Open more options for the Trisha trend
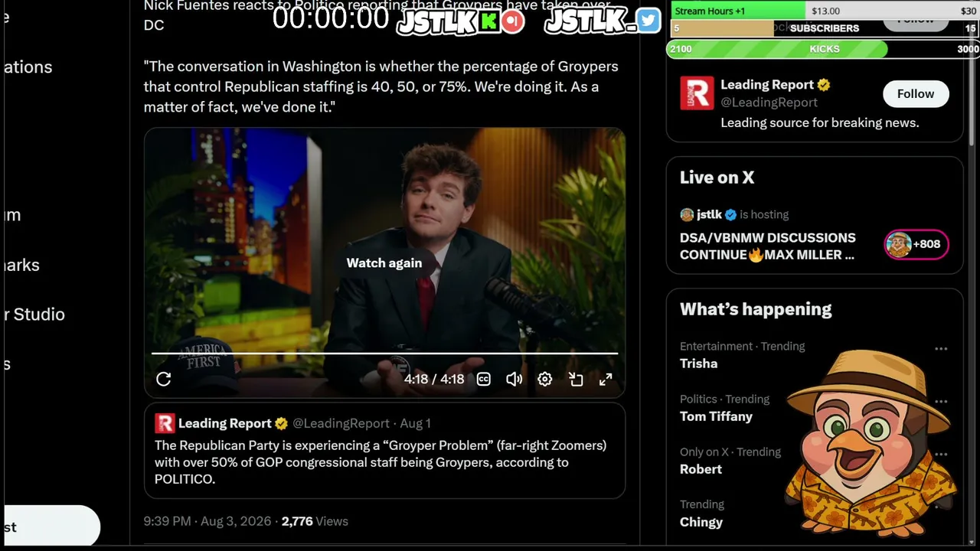 coord(941,348)
